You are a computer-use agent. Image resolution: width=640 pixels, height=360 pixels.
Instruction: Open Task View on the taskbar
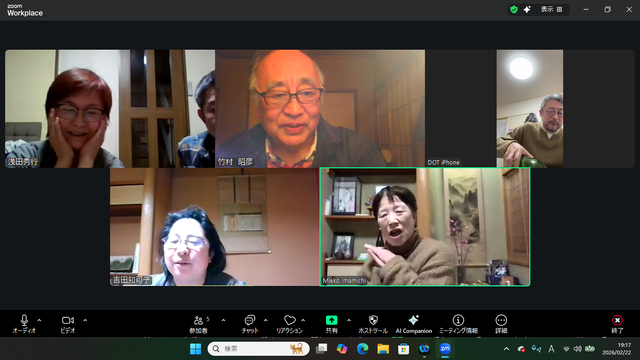322,349
